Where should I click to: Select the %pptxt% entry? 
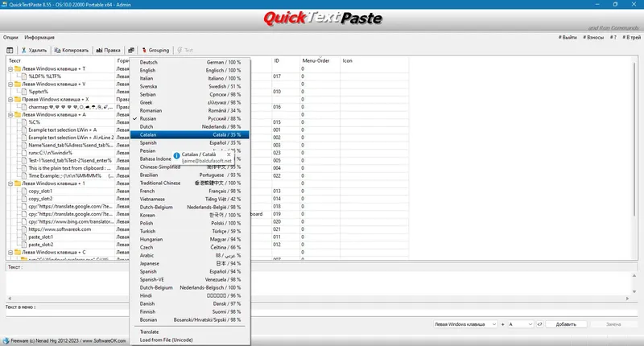[38, 92]
